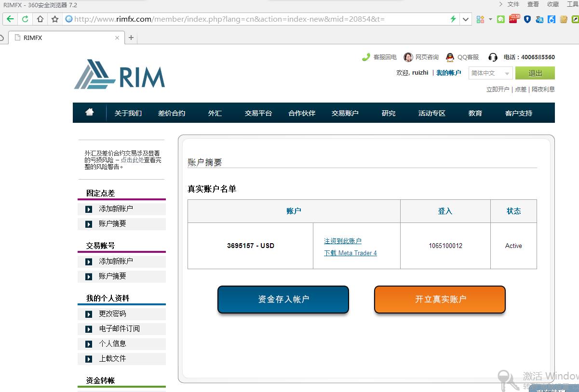This screenshot has height=392, width=579.
Task: Bookmark the page with the star icon
Action: click(54, 19)
